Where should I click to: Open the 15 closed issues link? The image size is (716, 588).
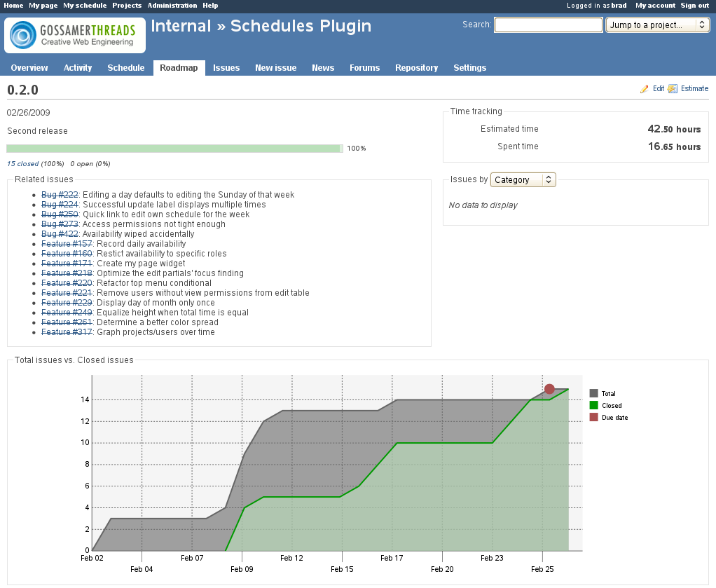coord(22,164)
